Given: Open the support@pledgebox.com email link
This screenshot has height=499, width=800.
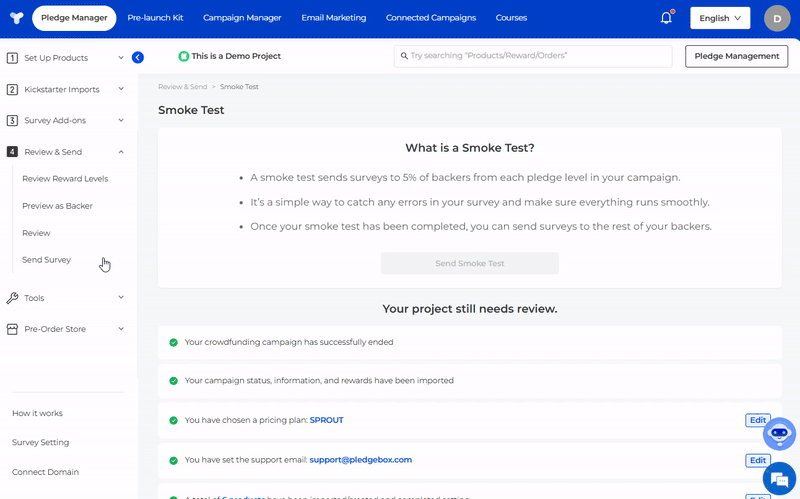Looking at the screenshot, I should 360,460.
